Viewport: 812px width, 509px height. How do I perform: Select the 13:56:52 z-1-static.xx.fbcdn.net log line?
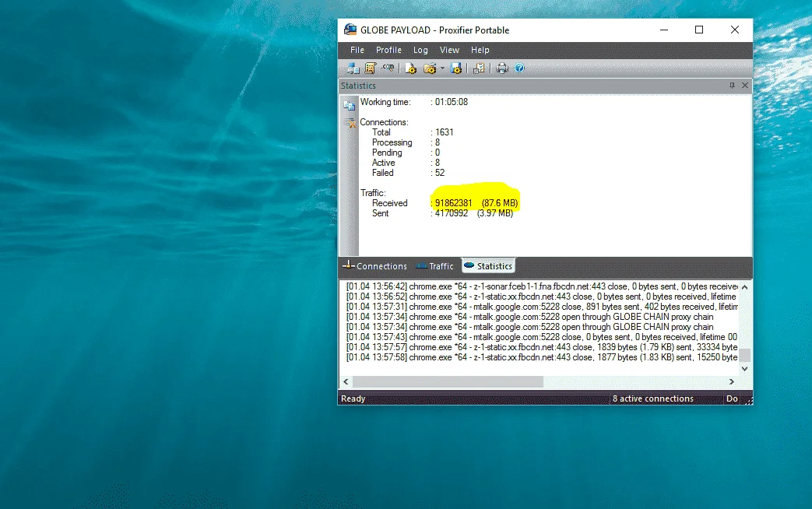click(542, 297)
